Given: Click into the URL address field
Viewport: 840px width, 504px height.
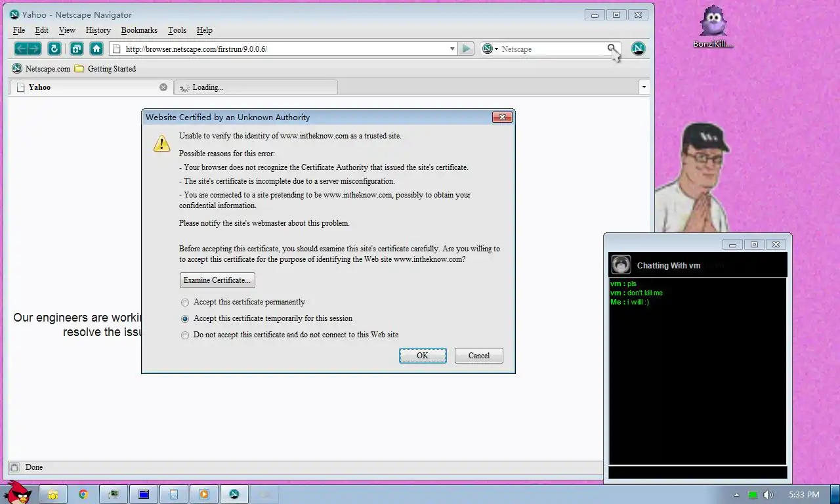Looking at the screenshot, I should tap(283, 49).
